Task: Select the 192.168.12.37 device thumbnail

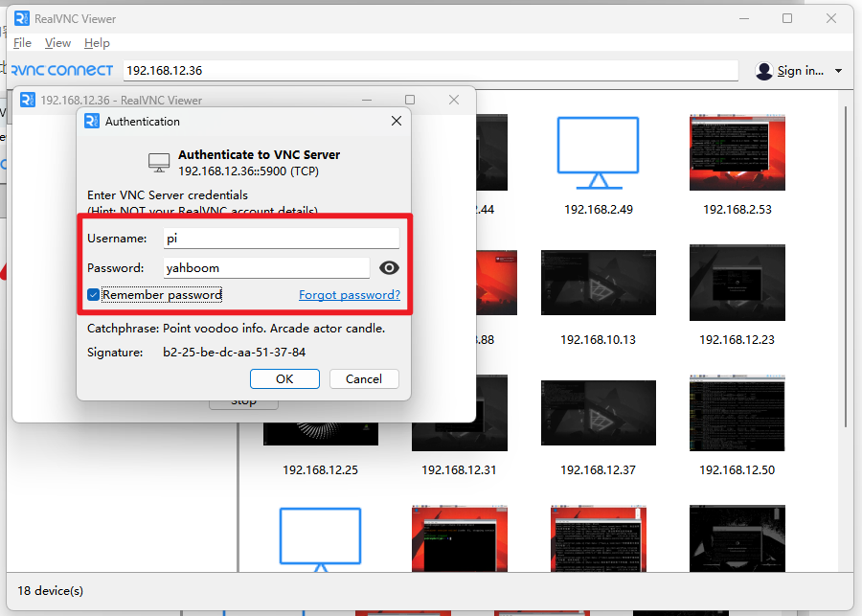Action: tap(598, 413)
